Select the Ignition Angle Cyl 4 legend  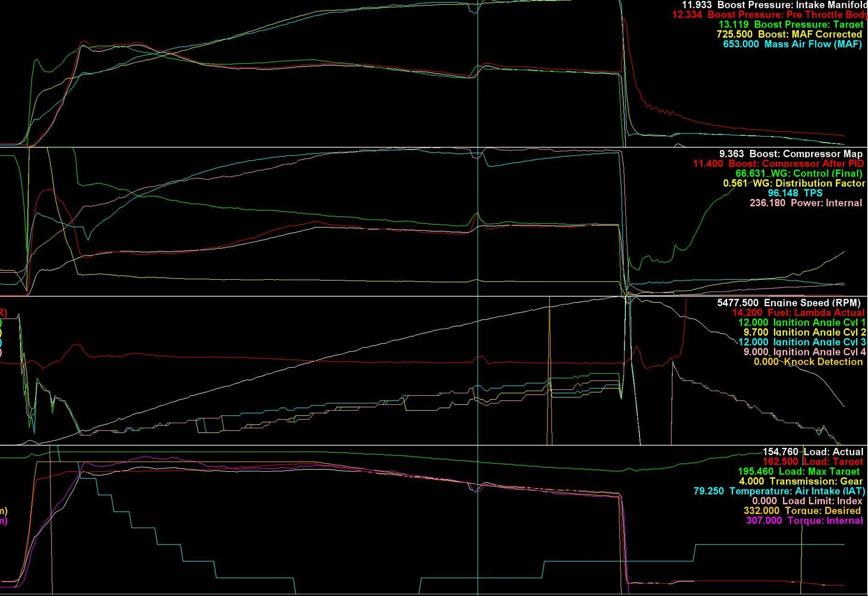(804, 352)
